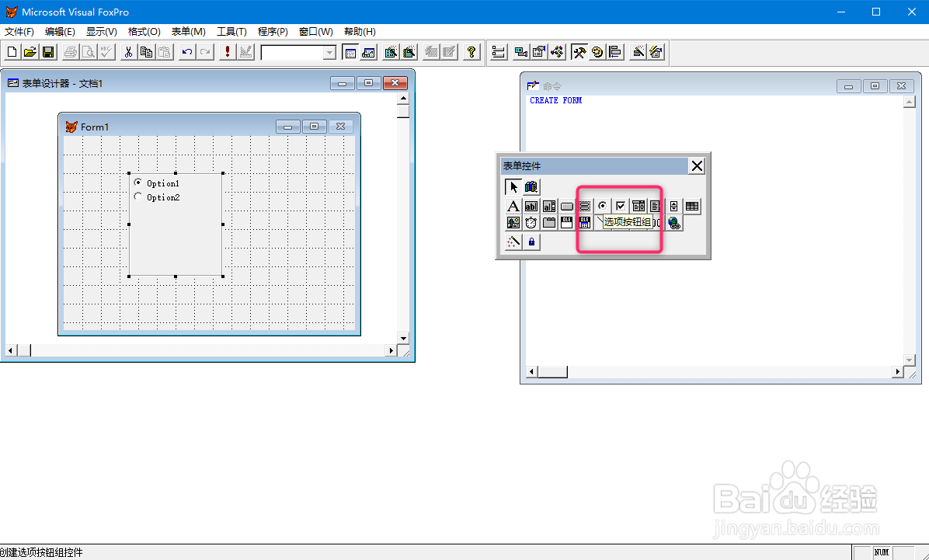Image resolution: width=929 pixels, height=560 pixels.
Task: Open the 编辑(E) menu
Action: click(60, 31)
